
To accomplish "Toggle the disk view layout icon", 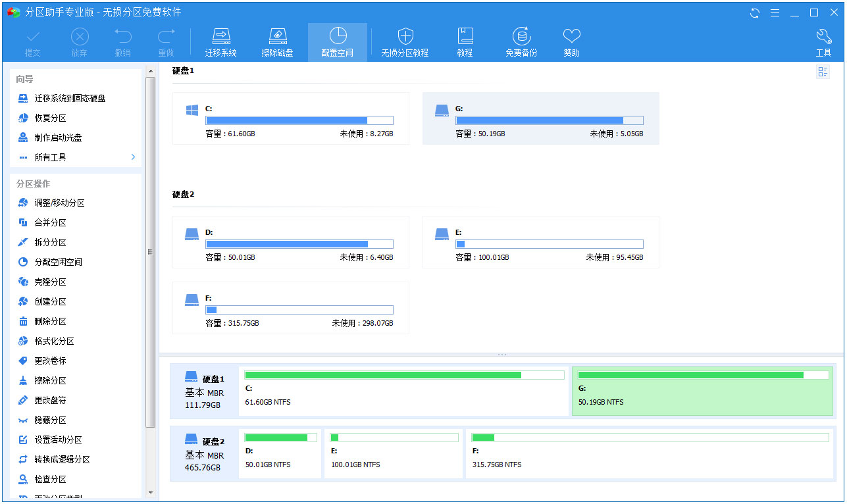I will click(x=823, y=72).
